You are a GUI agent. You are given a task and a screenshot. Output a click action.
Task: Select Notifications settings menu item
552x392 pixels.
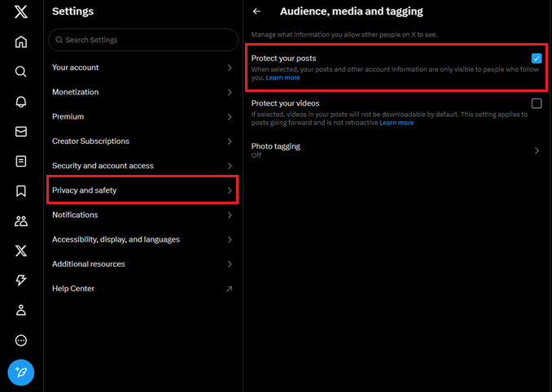[x=142, y=215]
